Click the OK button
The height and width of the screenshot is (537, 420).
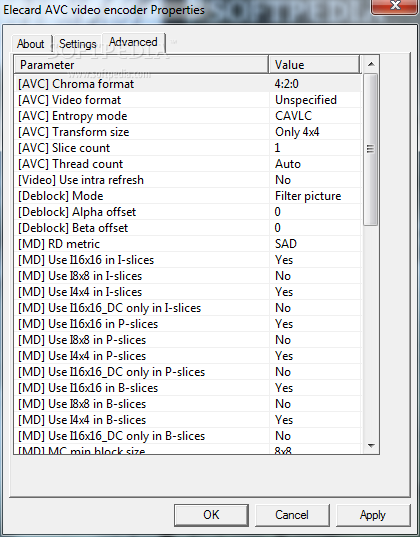[x=211, y=515]
